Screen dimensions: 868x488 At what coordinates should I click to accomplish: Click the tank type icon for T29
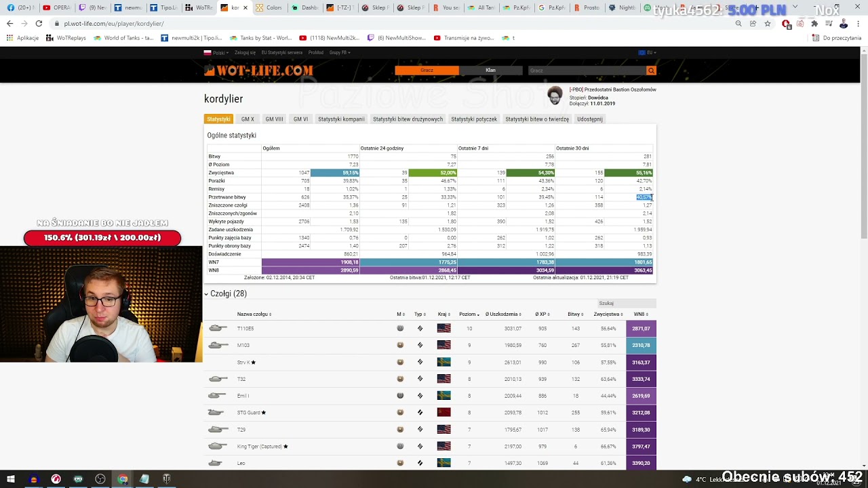[x=420, y=430]
